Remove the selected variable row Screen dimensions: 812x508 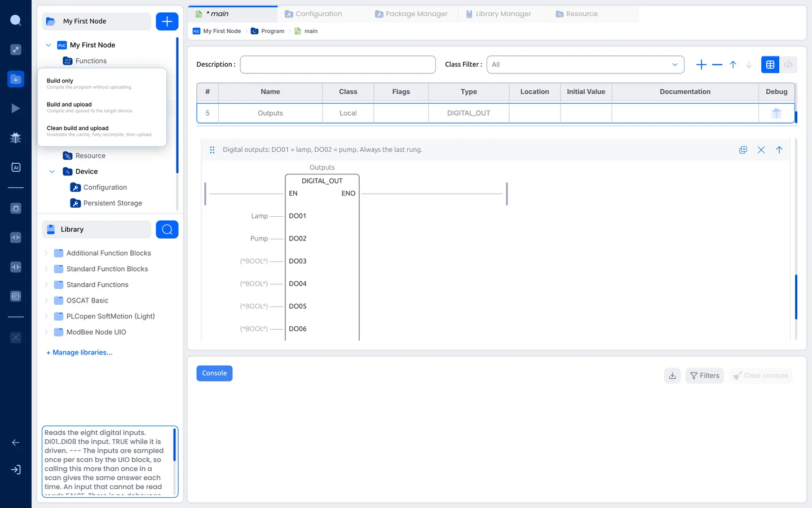tap(717, 65)
